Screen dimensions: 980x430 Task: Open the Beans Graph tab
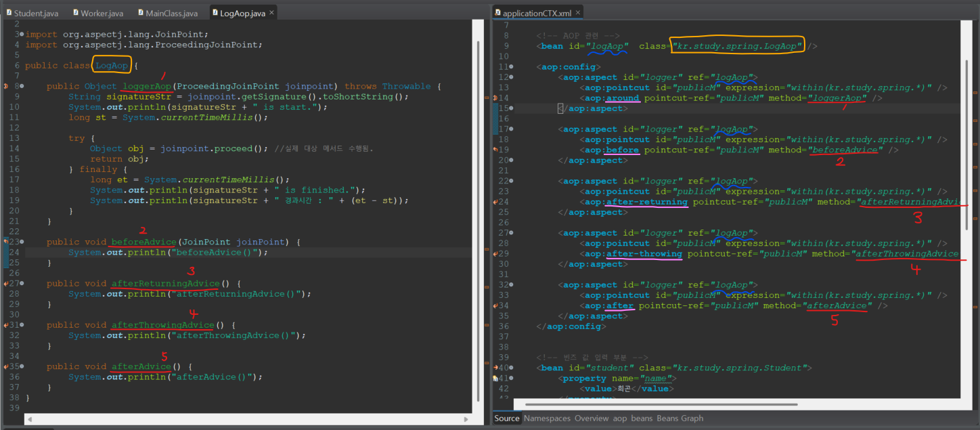(680, 418)
